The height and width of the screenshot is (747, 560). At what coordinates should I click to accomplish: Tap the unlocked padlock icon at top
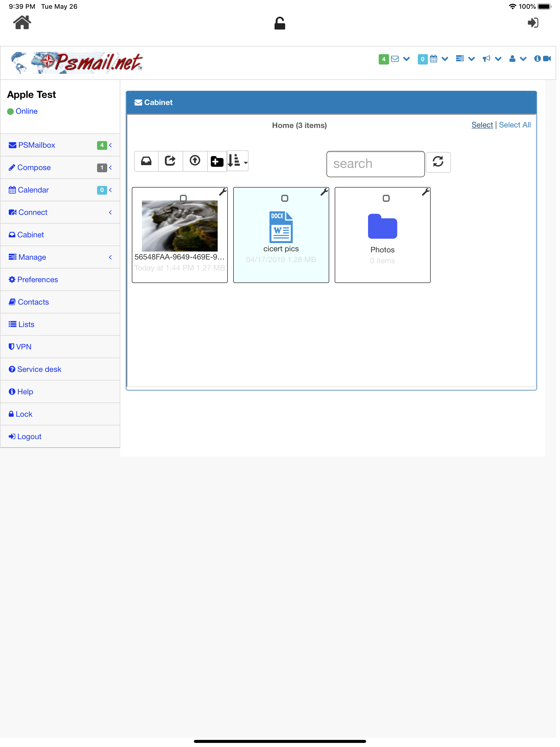(x=280, y=23)
